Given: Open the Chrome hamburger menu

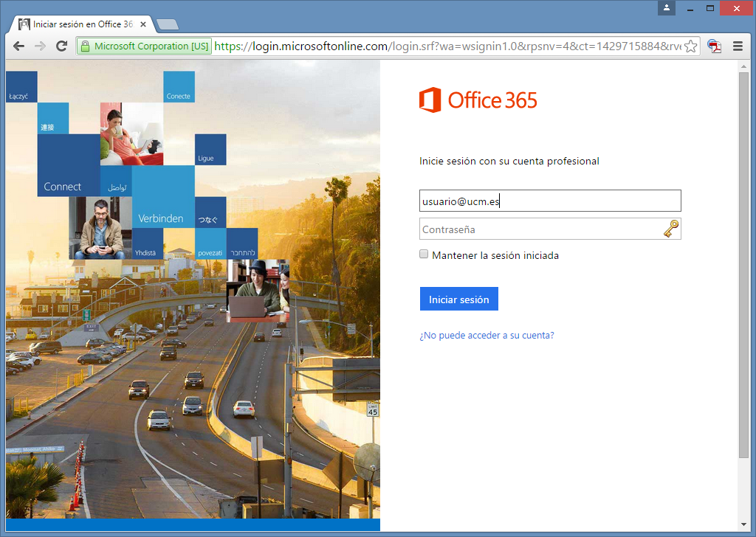Looking at the screenshot, I should pos(737,46).
